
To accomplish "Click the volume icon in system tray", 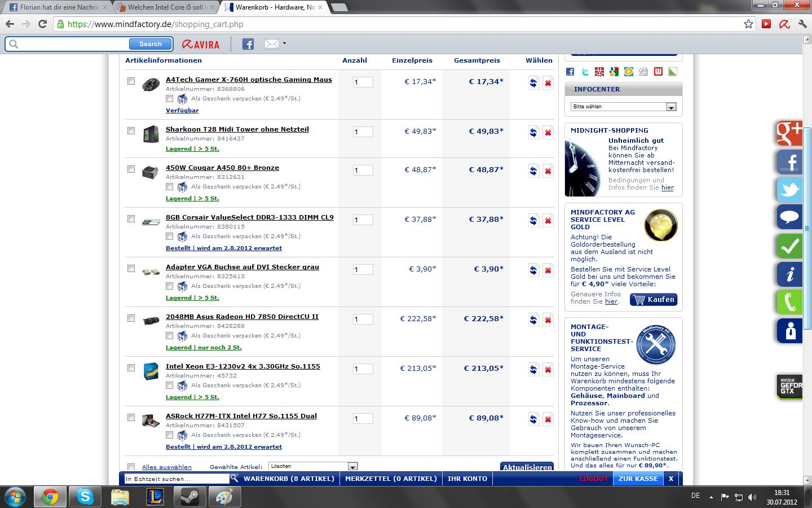I will [752, 497].
